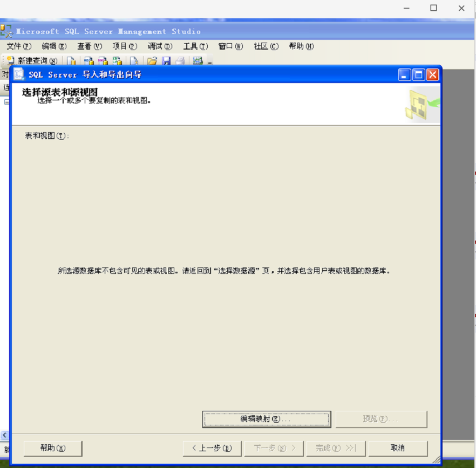
Task: Click the wizard resize grip corner
Action: coord(437,460)
